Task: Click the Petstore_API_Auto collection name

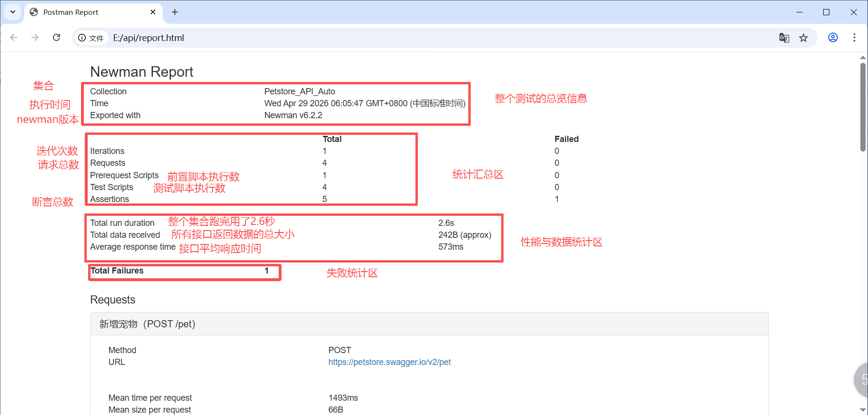Action: coord(300,91)
